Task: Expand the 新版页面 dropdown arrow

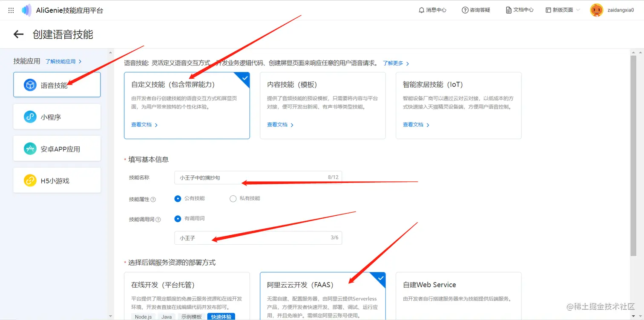Action: pos(578,10)
